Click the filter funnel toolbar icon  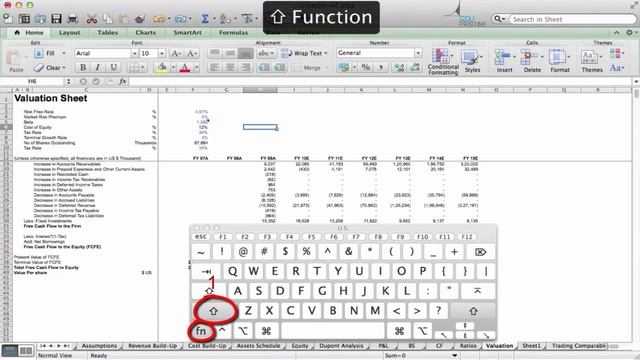pos(247,19)
